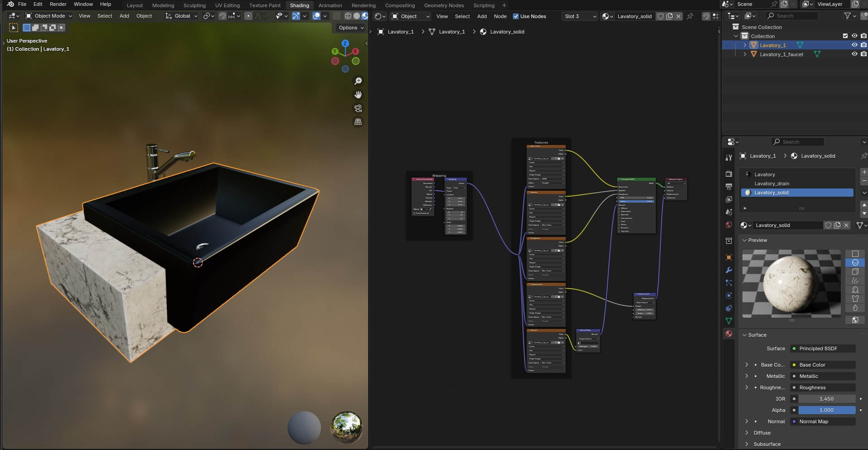Click the pin icon in node editor header
Screen dimensions: 868x450
tap(690, 16)
